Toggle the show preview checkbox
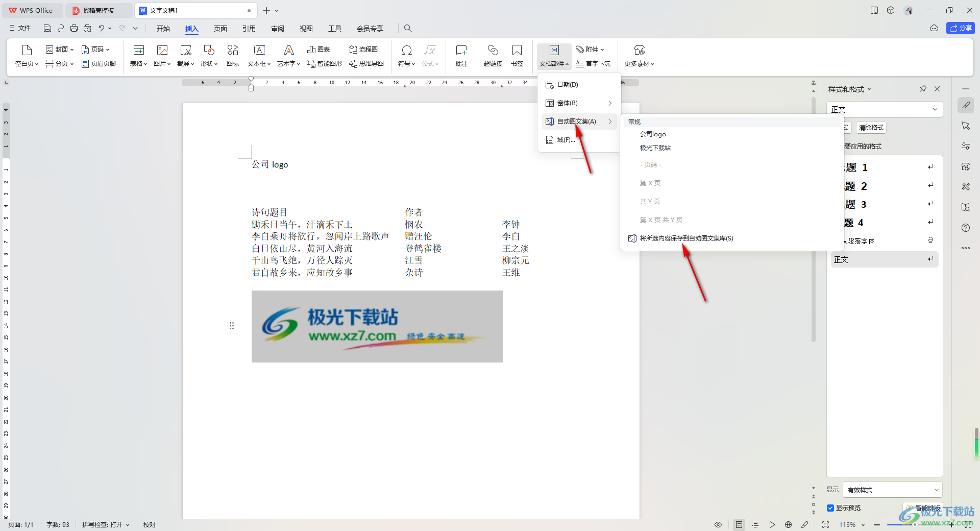The height and width of the screenshot is (531, 980). coord(830,508)
